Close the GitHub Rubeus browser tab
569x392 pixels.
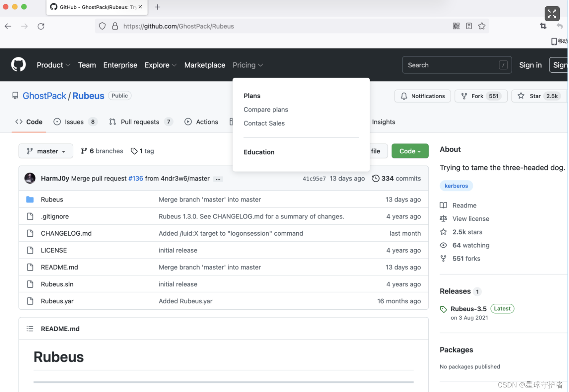pos(140,7)
